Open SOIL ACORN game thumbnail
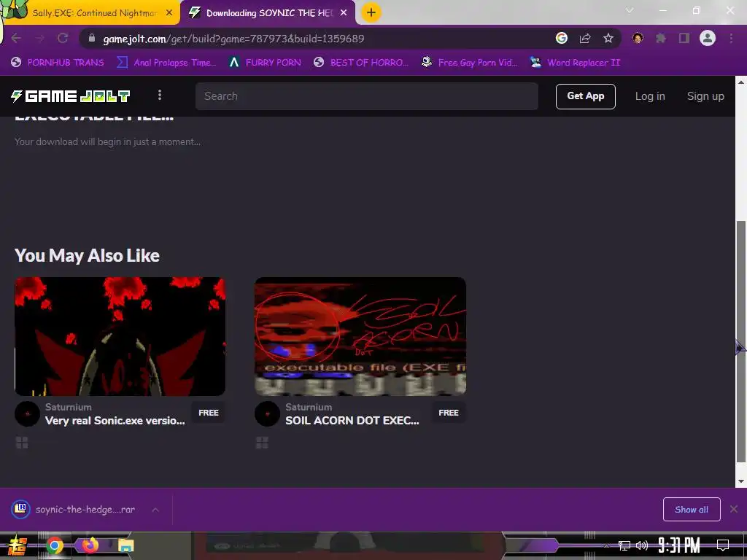The image size is (747, 560). pyautogui.click(x=360, y=336)
